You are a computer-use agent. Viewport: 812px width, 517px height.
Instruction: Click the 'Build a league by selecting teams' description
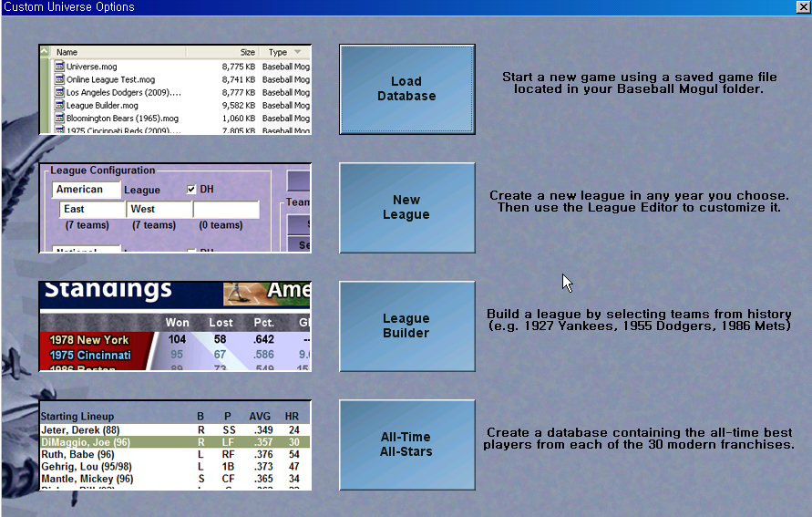pyautogui.click(x=639, y=320)
